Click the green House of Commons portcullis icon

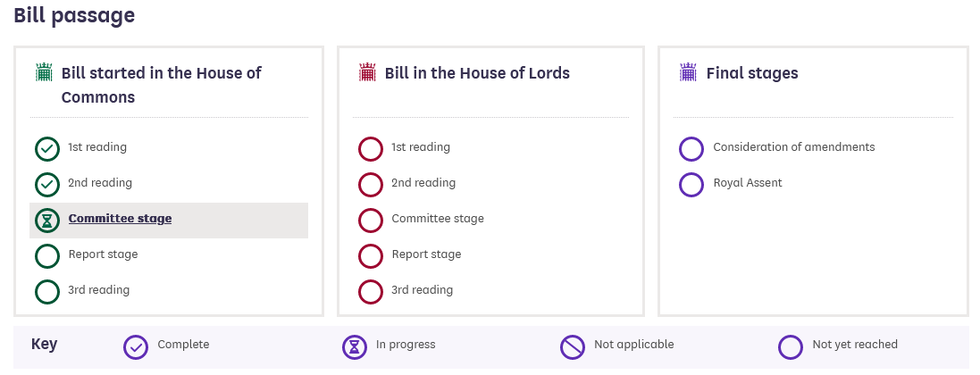[44, 72]
